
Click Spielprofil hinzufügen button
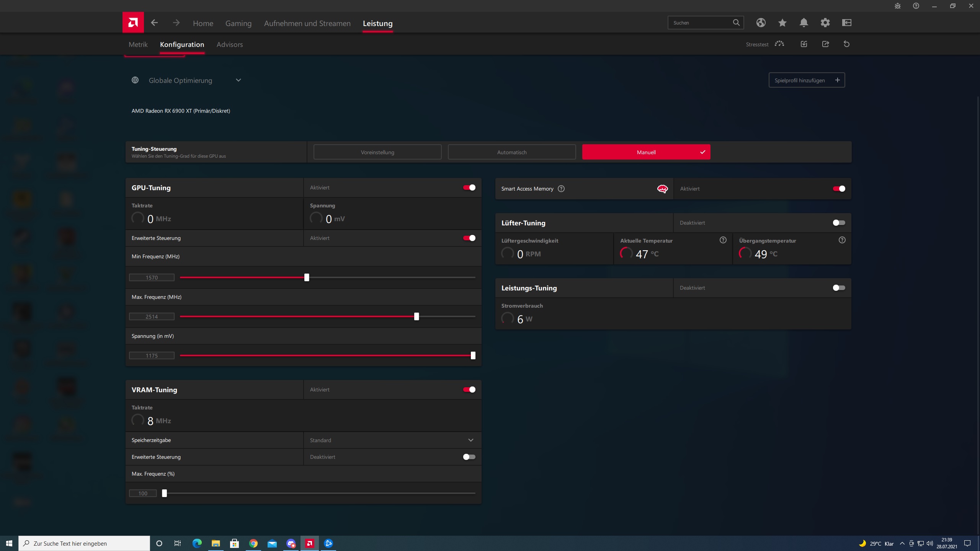click(x=806, y=80)
